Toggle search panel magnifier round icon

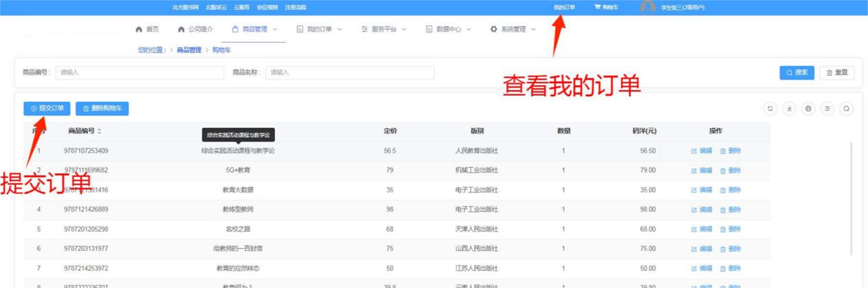click(847, 108)
